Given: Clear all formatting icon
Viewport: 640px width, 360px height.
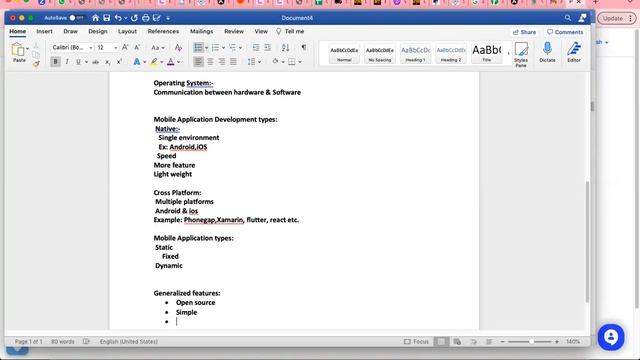Looking at the screenshot, I should tap(178, 47).
